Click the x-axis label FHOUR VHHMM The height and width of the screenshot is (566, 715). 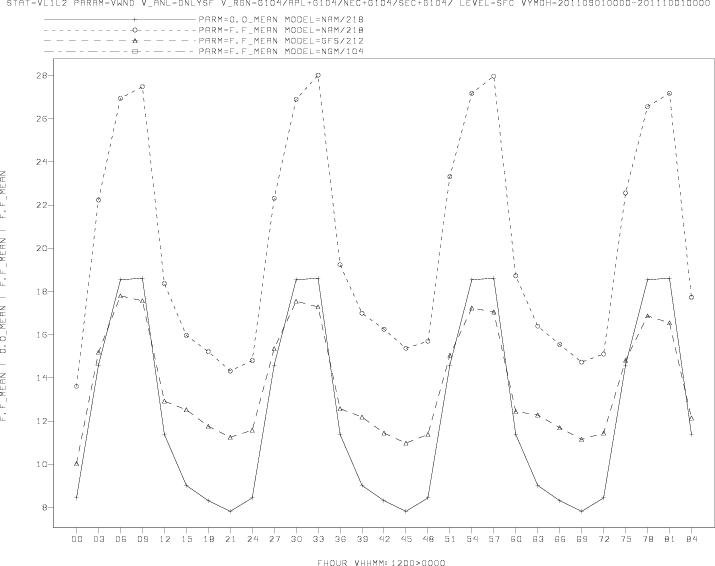pyautogui.click(x=381, y=562)
